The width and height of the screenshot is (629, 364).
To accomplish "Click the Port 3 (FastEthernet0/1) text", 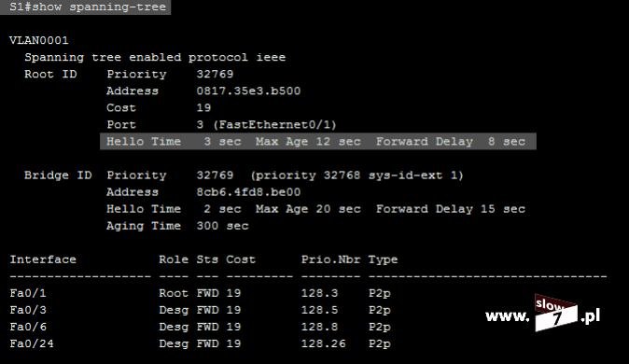I will 221,125.
